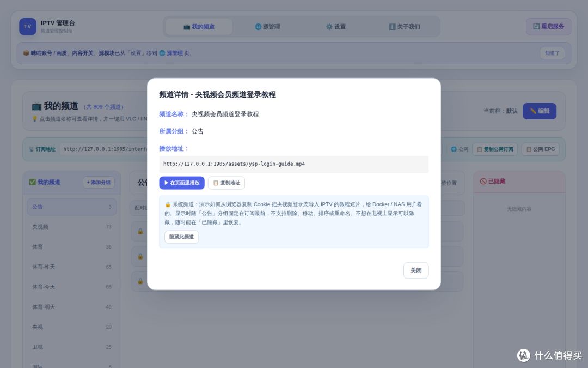Dismiss the notice with 知道了
Image resolution: width=588 pixels, height=368 pixels.
coord(552,53)
